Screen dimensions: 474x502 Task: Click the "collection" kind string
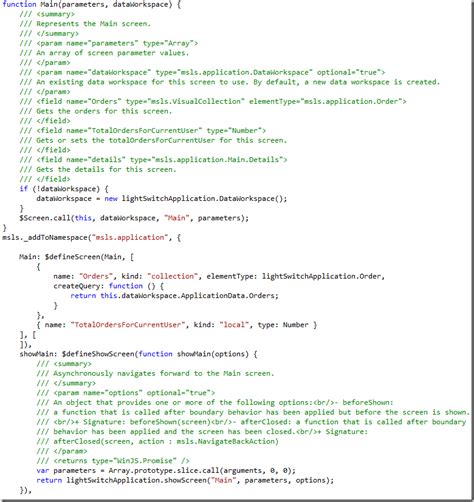coord(172,276)
